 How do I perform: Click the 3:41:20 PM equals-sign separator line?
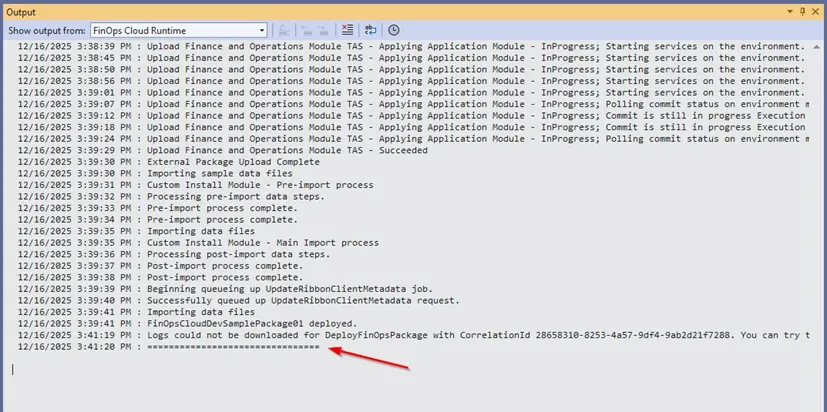(169, 347)
